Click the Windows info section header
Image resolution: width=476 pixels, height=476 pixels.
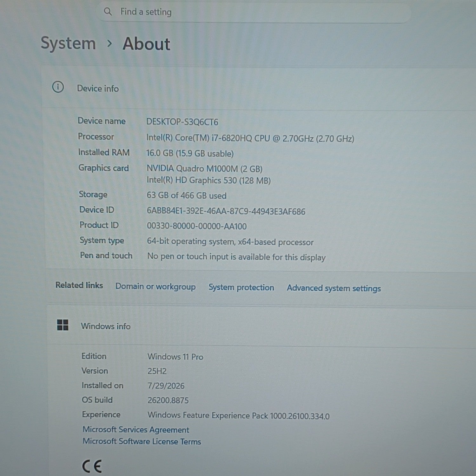tap(106, 326)
